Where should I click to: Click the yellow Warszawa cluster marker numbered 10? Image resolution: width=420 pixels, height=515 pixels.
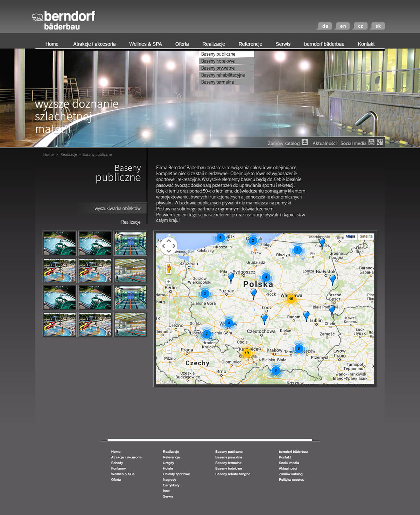pyautogui.click(x=291, y=299)
